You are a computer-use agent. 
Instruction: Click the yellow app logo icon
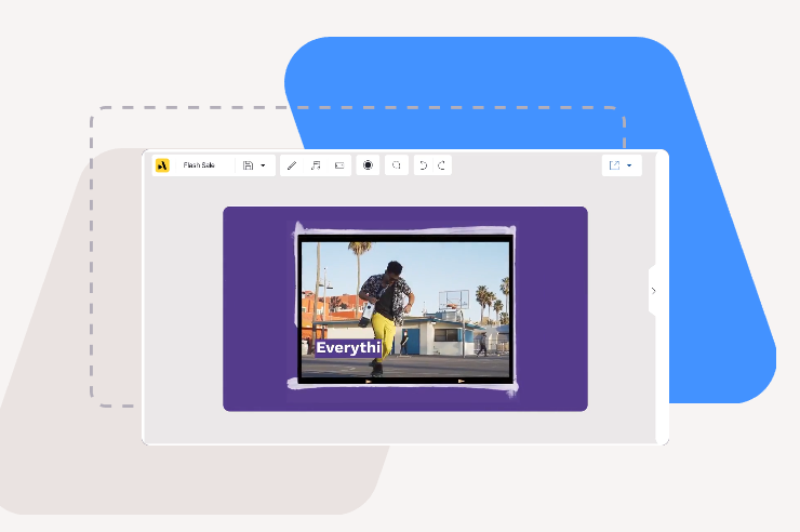[x=162, y=165]
